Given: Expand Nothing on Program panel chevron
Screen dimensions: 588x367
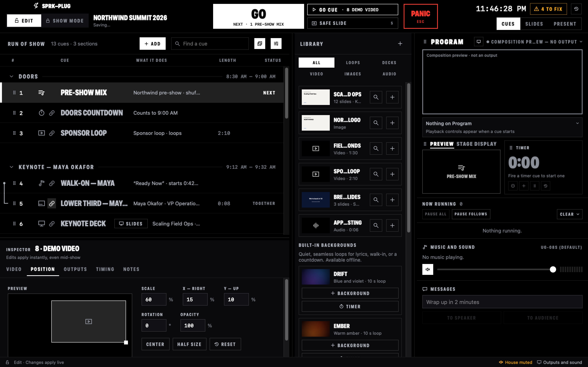Looking at the screenshot, I should 577,123.
